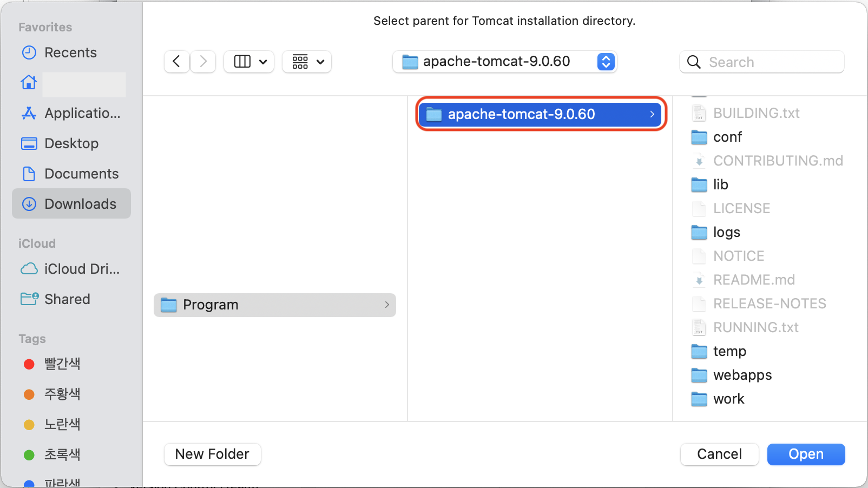Image resolution: width=868 pixels, height=488 pixels.
Task: Click the Recents clock icon
Action: [29, 52]
